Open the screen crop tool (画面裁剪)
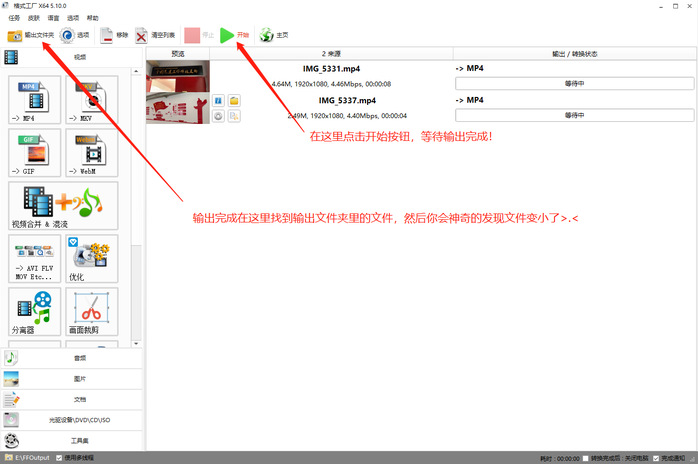The image size is (698, 464). click(x=91, y=311)
